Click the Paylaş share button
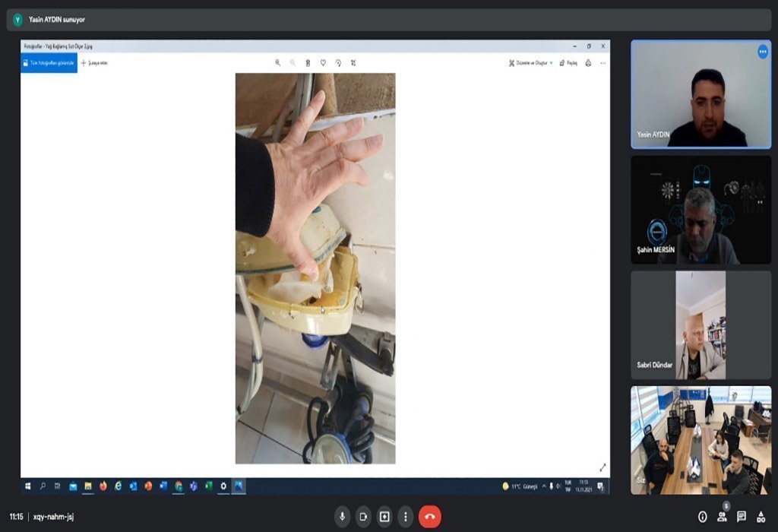The height and width of the screenshot is (532, 778). click(568, 63)
